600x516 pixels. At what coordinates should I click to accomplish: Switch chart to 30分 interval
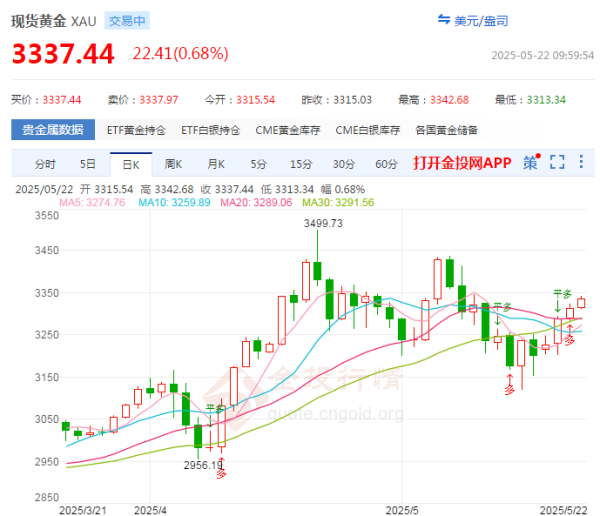click(x=344, y=164)
